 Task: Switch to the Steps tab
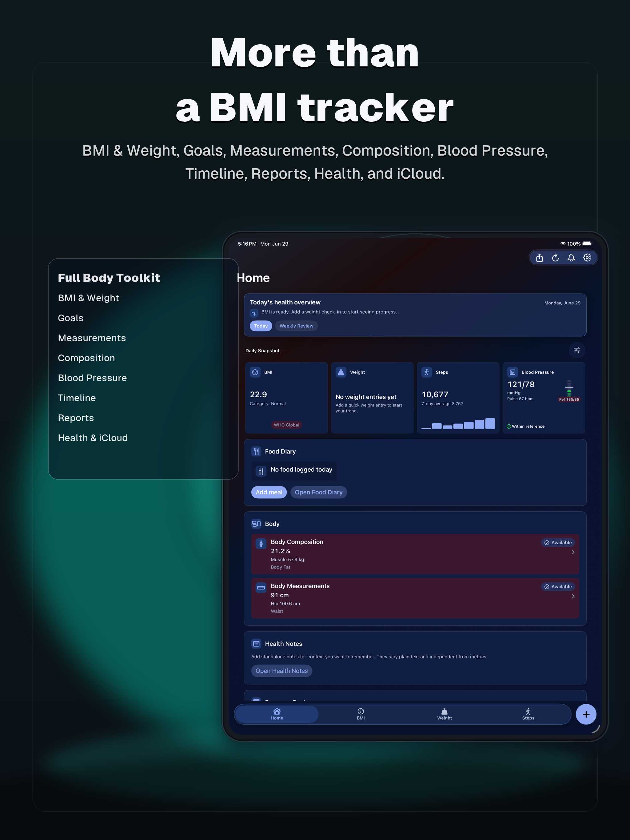528,714
